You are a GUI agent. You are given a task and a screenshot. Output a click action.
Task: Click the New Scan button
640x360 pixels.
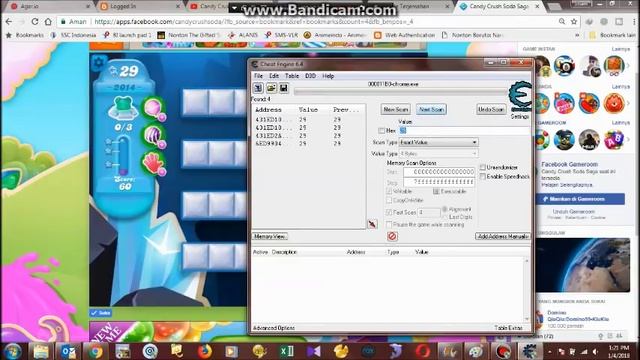click(x=396, y=109)
